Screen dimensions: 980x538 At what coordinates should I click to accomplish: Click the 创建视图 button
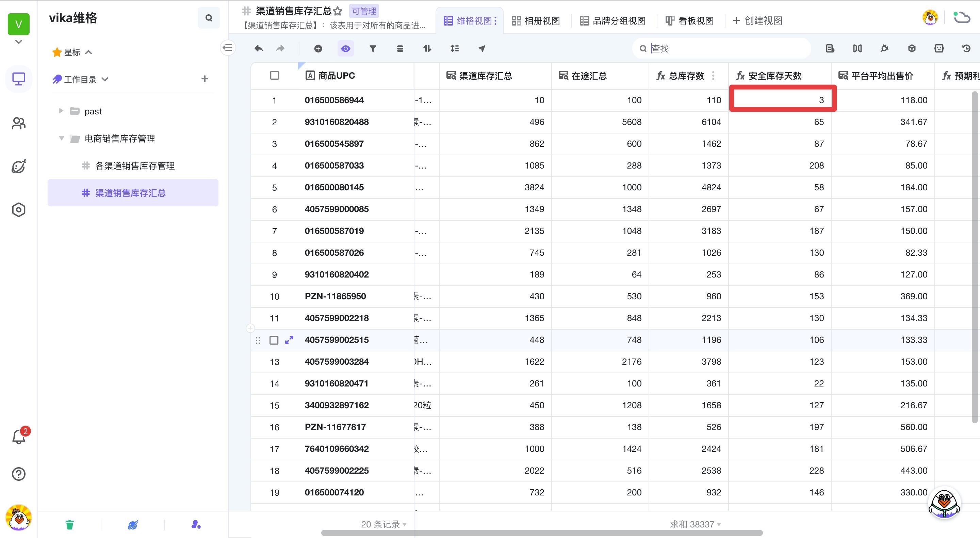point(757,20)
